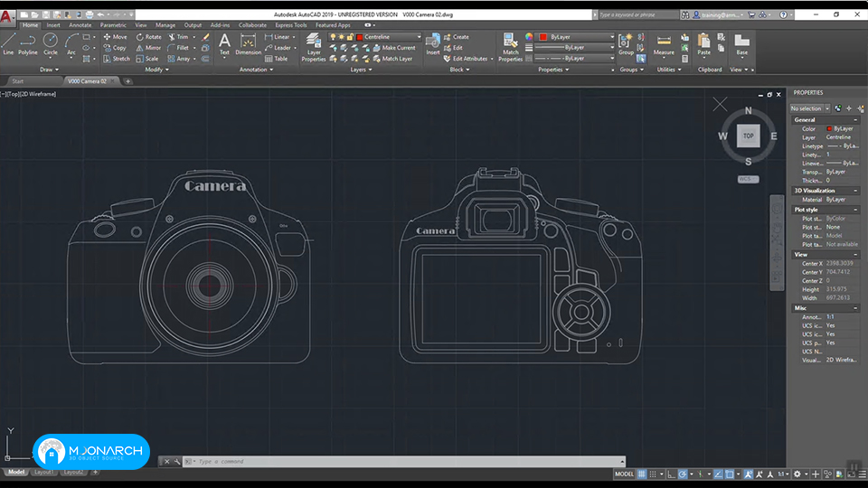868x488 pixels.
Task: Open the Annotate ribbon tab
Action: pos(80,25)
